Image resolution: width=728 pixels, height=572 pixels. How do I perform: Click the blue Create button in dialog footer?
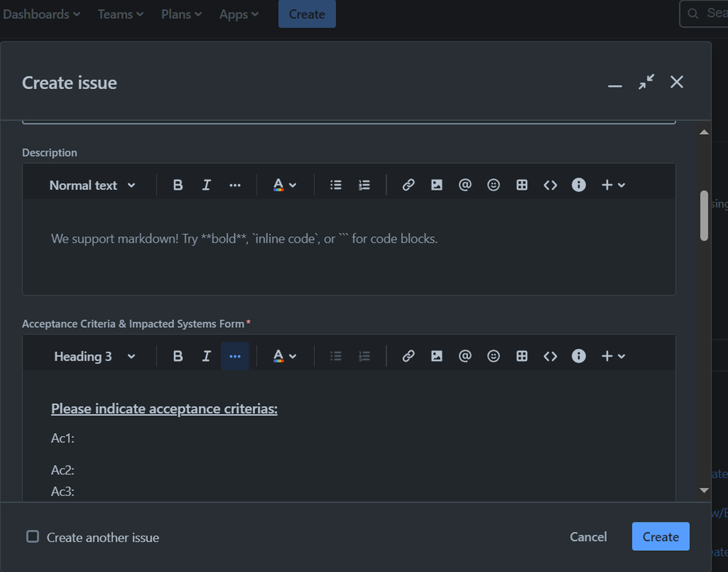coord(660,537)
